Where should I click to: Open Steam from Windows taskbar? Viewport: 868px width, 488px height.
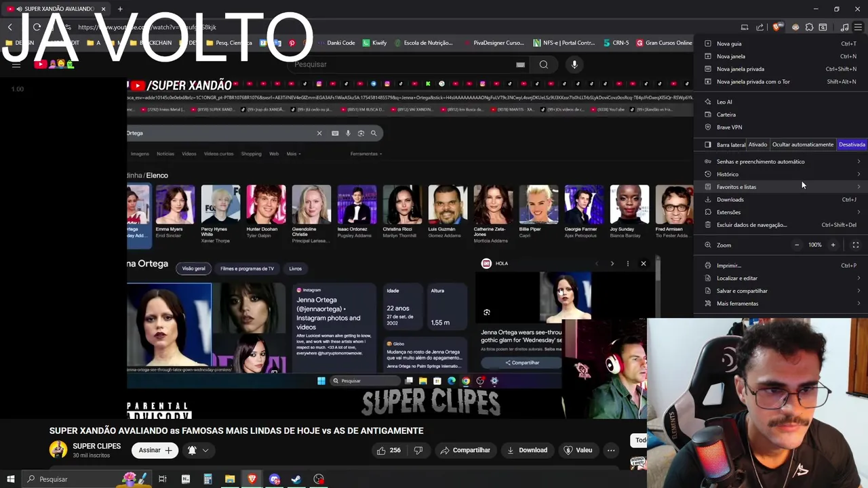coord(296,479)
